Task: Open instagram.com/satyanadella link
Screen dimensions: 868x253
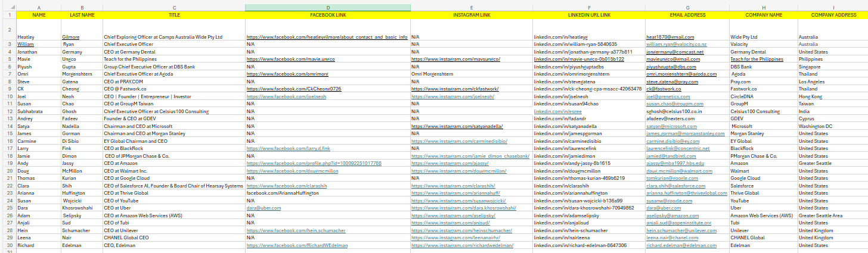Action: [x=457, y=126]
